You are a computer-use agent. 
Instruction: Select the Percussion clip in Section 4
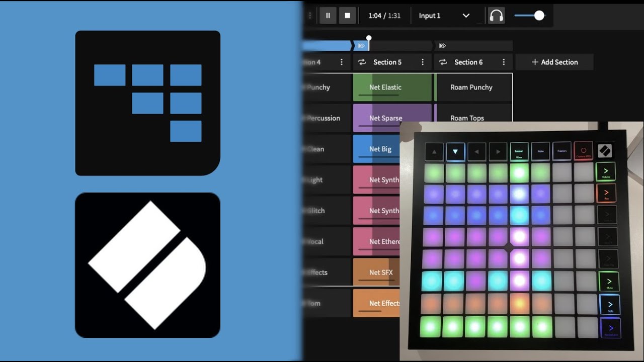coord(326,118)
